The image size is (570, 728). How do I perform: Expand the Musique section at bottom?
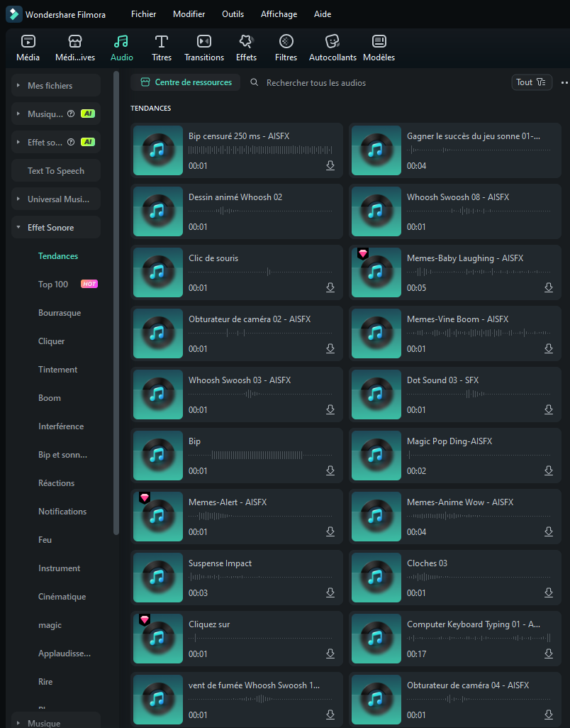(18, 723)
